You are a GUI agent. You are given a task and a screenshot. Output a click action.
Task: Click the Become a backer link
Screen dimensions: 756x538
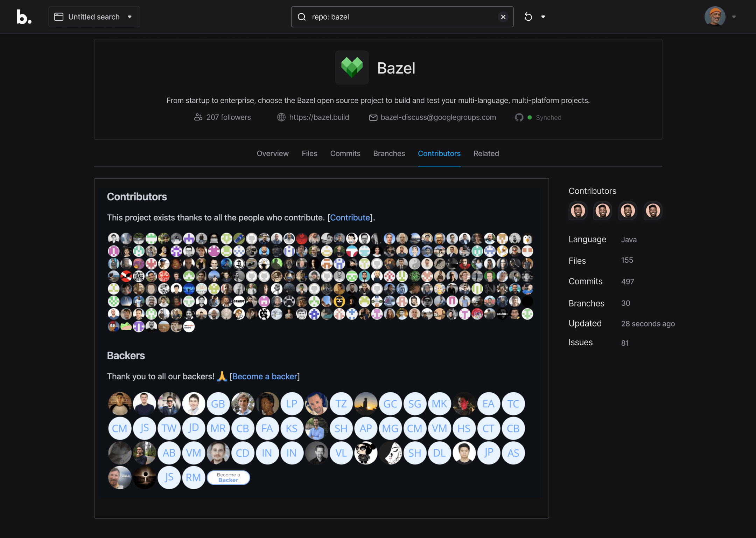point(265,377)
